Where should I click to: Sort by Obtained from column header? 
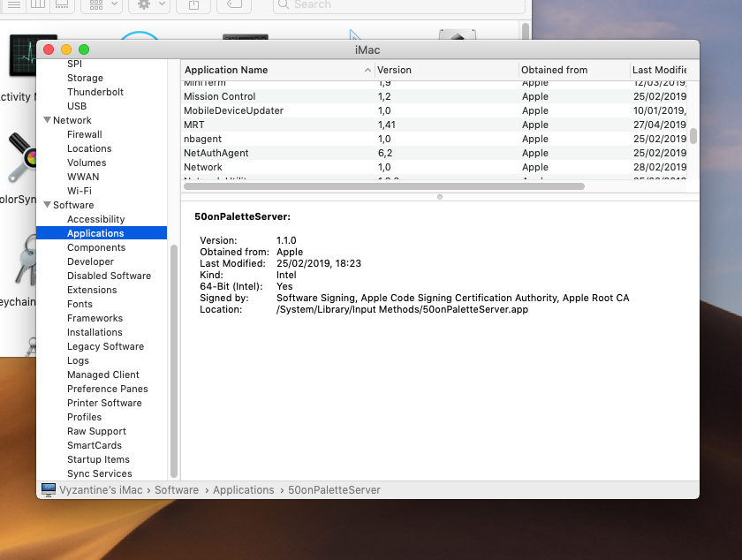(574, 70)
